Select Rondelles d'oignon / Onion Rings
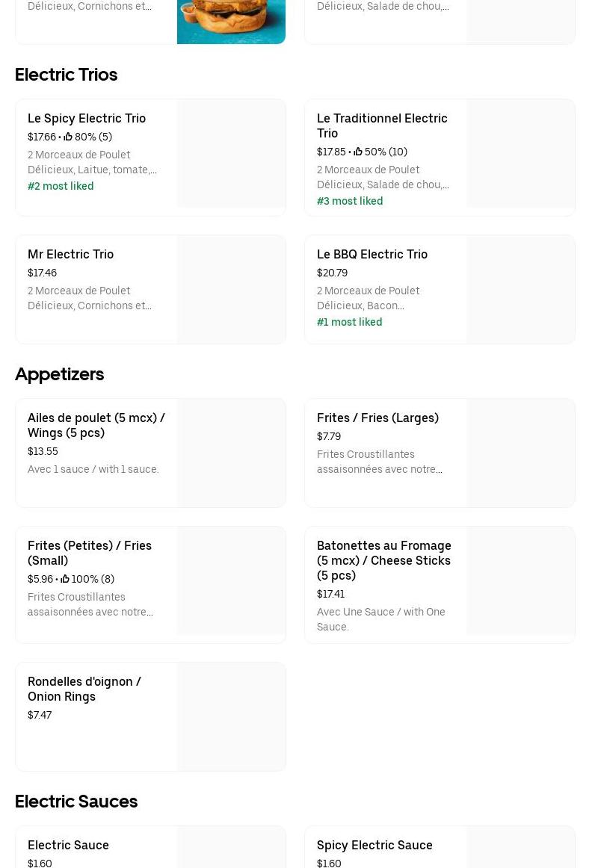601x868 pixels. click(84, 689)
